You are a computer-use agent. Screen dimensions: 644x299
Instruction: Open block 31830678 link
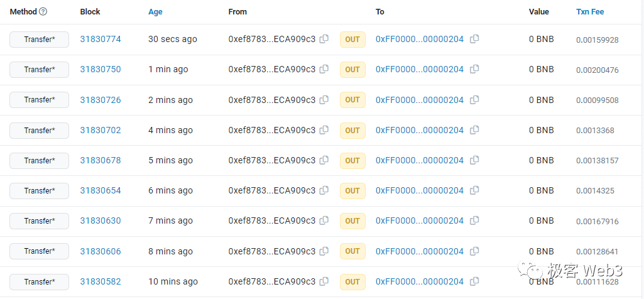pyautogui.click(x=101, y=160)
